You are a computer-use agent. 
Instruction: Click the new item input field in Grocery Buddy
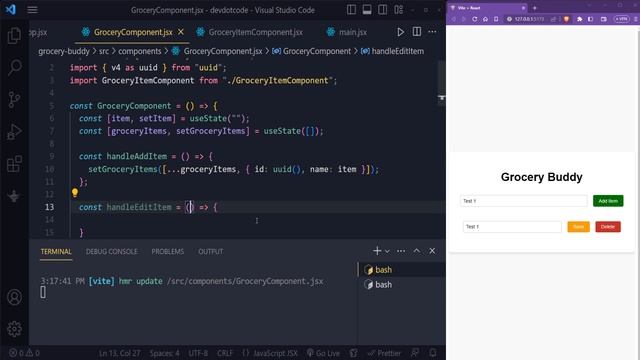(523, 201)
